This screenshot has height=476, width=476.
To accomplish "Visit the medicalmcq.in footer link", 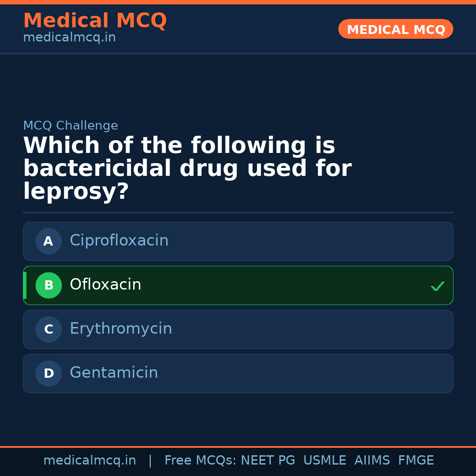I will (x=90, y=460).
